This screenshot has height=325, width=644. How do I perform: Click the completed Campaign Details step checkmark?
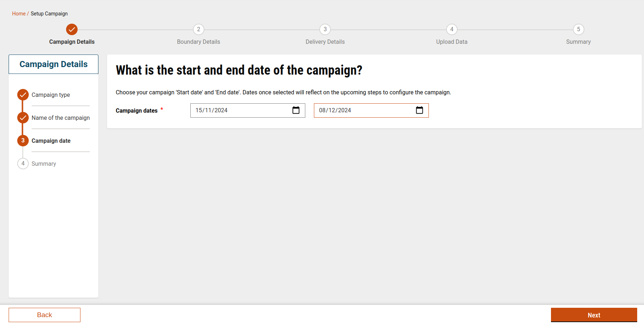pos(72,29)
